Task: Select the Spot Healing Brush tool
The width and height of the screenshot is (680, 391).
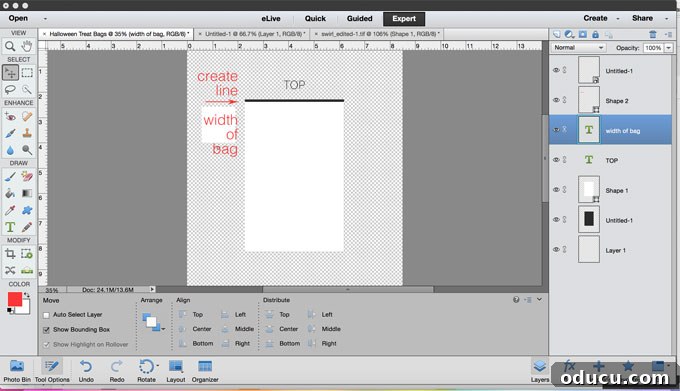Action: pyautogui.click(x=27, y=116)
